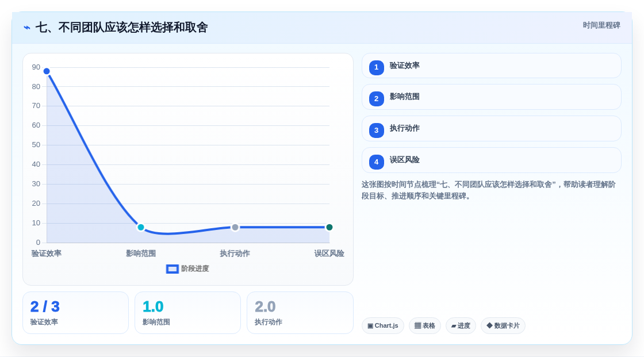Select the 误区风险 timeline item

(491, 160)
